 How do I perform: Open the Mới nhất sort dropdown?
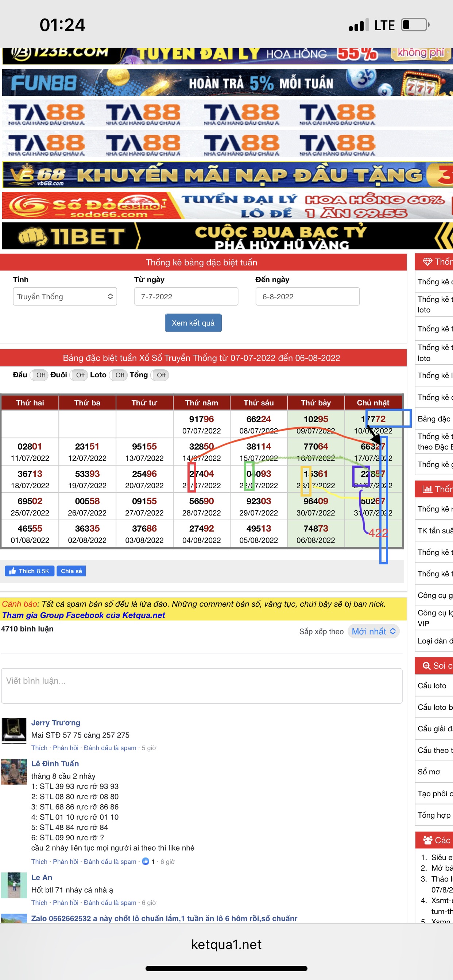[x=373, y=631]
